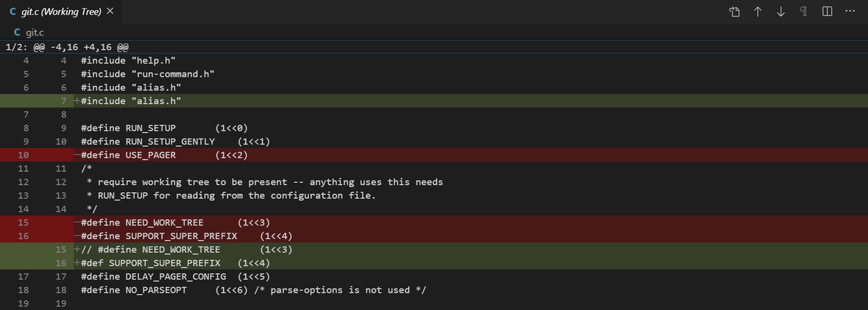Screen dimensions: 868x310
Task: Click the Open File icon in the toolbar
Action: pyautogui.click(x=734, y=12)
